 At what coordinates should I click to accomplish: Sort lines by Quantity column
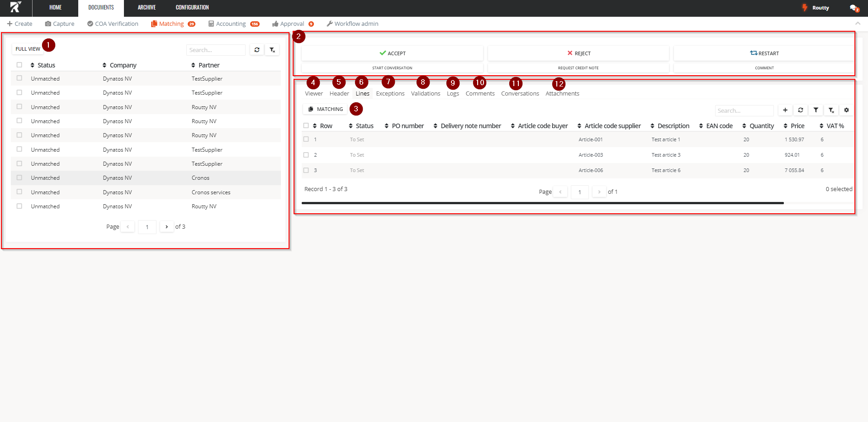pos(758,126)
